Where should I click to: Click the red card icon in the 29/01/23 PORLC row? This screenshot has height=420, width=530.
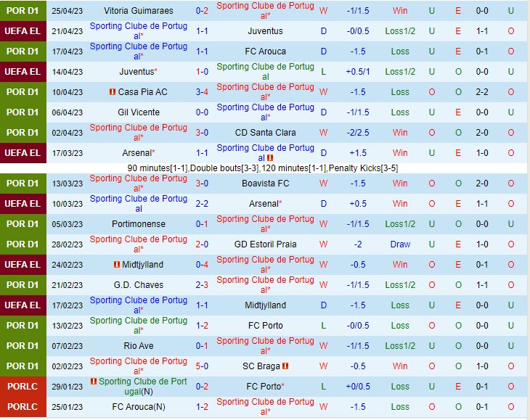pos(94,381)
